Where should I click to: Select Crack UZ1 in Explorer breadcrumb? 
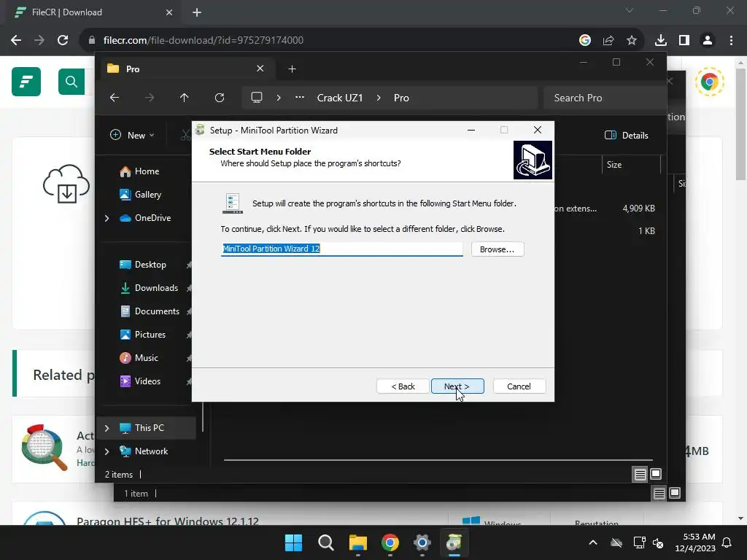click(340, 98)
